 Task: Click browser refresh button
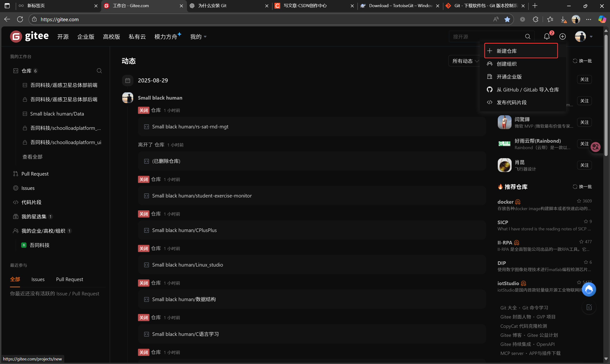coord(20,19)
